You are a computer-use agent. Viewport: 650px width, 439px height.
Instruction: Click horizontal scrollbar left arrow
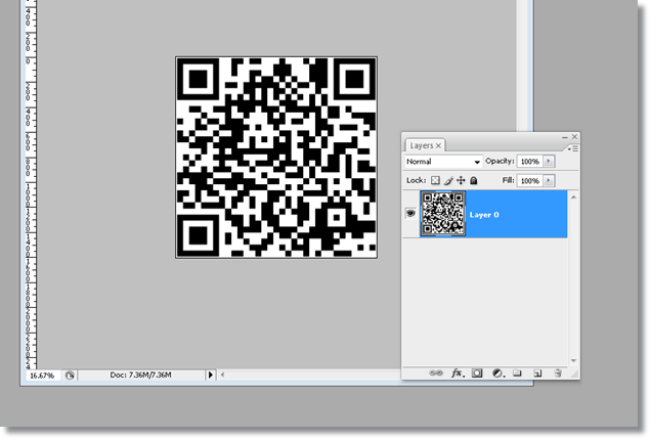223,375
